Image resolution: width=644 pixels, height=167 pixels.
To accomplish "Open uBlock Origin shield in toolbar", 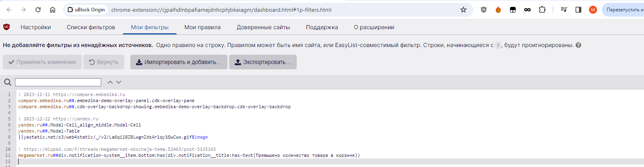I will (x=484, y=10).
